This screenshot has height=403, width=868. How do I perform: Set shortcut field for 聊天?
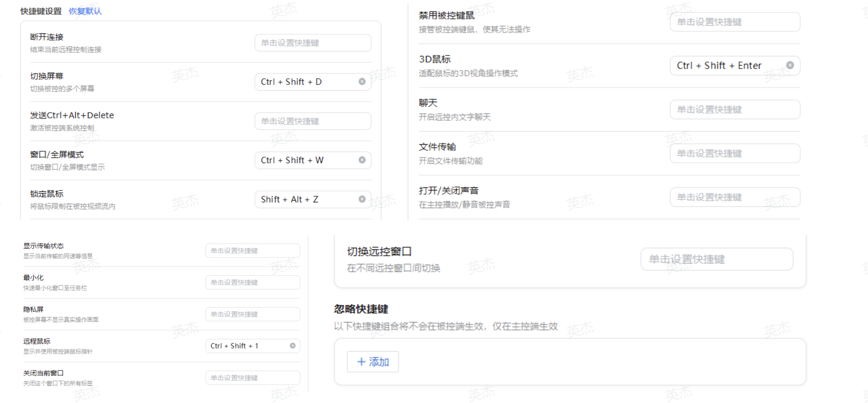pos(734,110)
